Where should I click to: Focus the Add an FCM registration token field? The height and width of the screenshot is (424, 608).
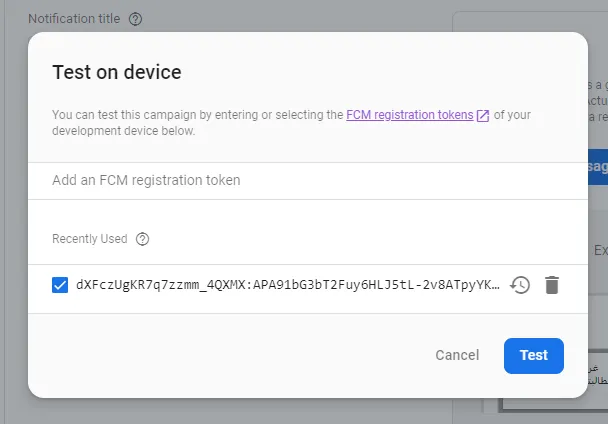pyautogui.click(x=300, y=180)
